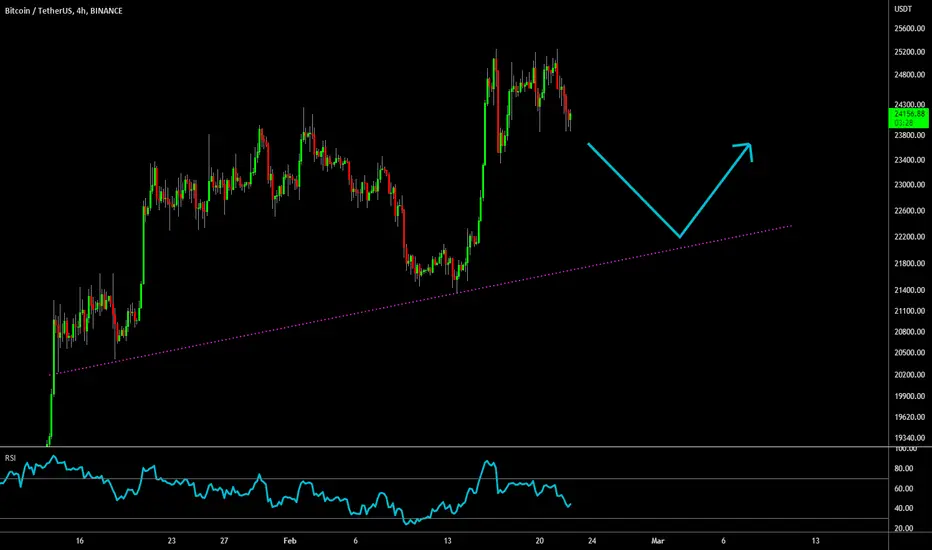Click the date label 20 on time axis
932x550 pixels.
point(539,540)
